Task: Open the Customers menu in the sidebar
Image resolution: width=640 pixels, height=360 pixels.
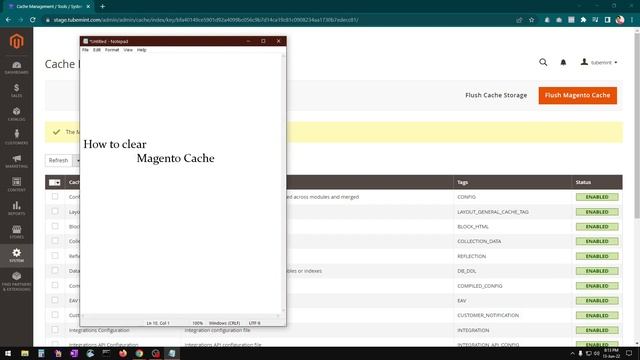Action: point(16,138)
